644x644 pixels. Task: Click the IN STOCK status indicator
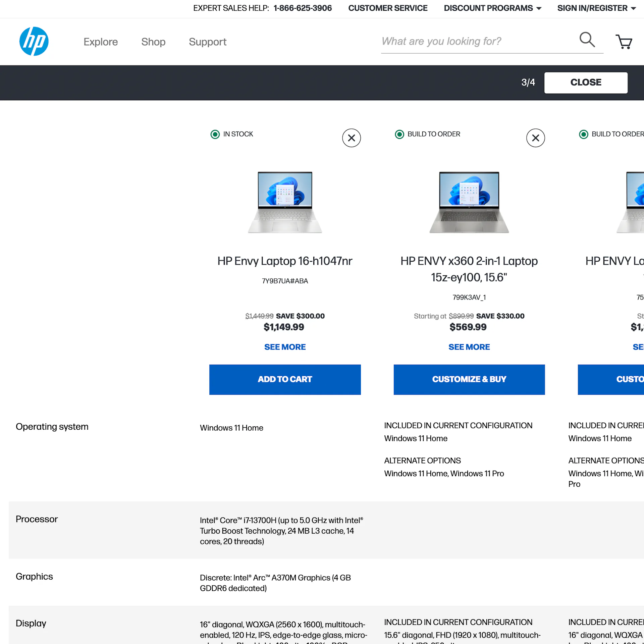pos(231,134)
